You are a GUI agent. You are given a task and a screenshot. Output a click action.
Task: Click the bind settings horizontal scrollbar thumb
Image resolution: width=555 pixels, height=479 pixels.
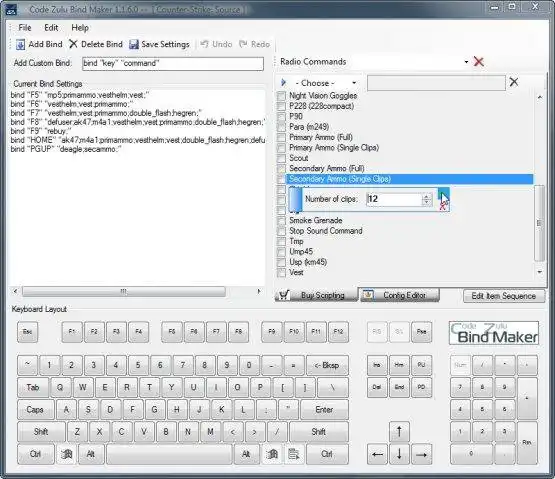pyautogui.click(x=124, y=291)
